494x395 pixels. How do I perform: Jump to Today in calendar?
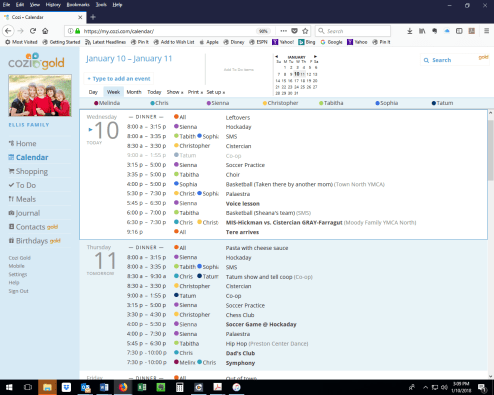point(154,92)
